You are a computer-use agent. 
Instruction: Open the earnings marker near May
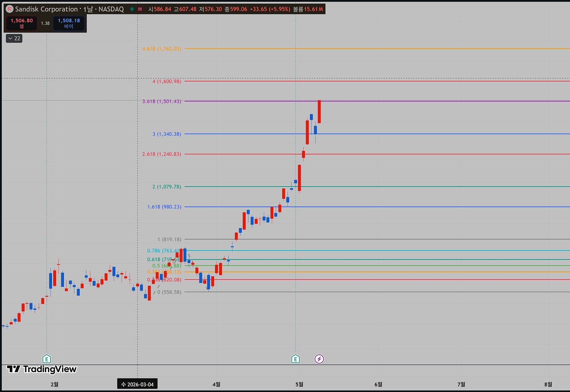295,359
